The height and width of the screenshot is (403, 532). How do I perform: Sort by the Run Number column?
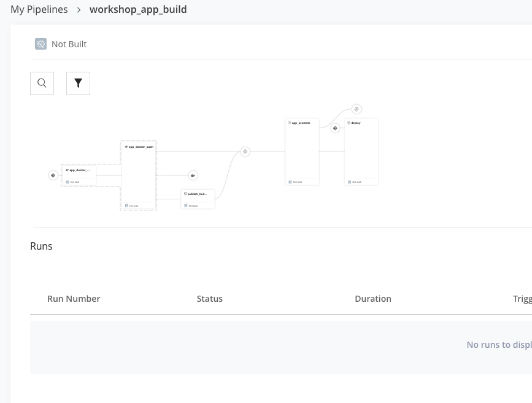(74, 299)
